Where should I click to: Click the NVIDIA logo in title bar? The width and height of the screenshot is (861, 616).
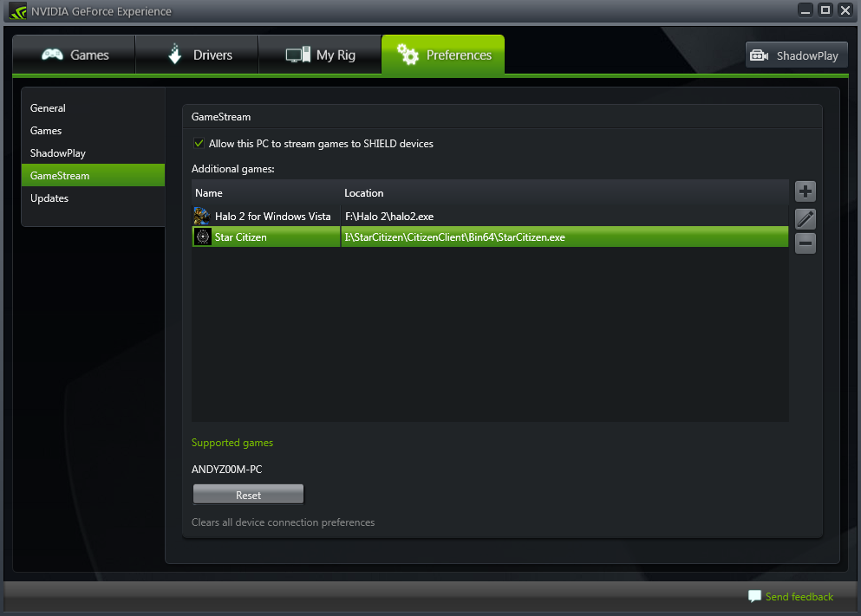click(x=17, y=11)
